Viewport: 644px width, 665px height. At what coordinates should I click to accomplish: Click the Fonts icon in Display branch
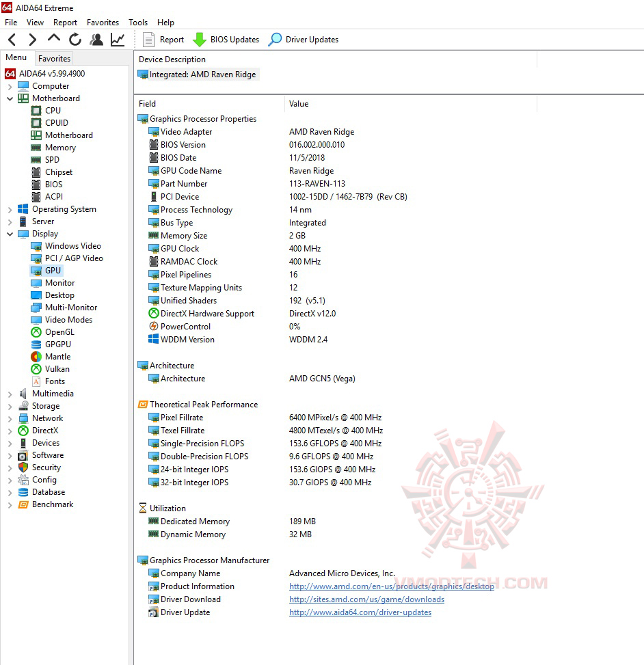36,381
